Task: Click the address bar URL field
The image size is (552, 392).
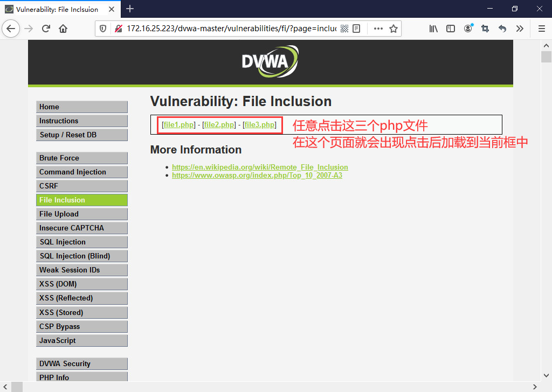Action: tap(231, 29)
